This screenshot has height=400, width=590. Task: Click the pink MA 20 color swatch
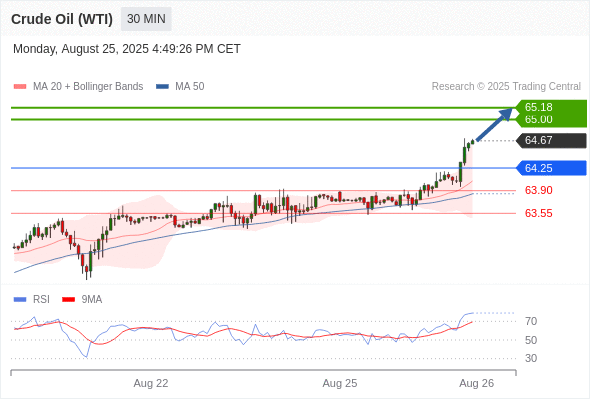20,87
